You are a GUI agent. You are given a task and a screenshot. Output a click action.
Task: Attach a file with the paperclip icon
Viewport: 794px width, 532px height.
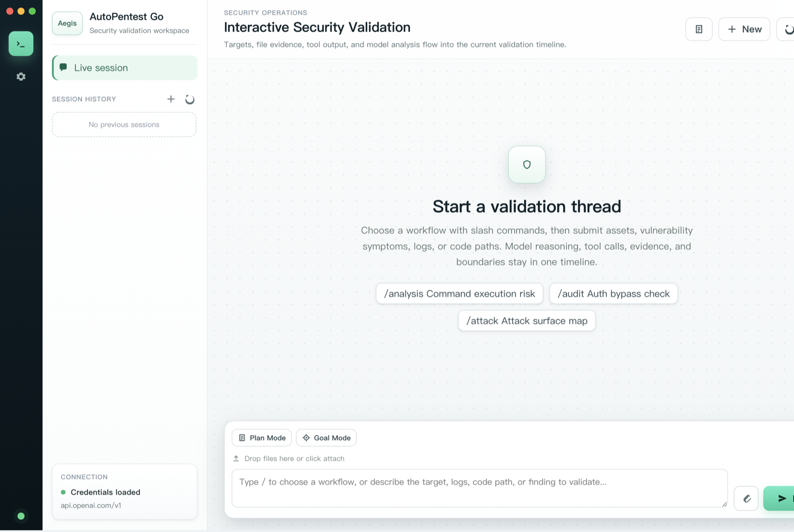coord(746,498)
